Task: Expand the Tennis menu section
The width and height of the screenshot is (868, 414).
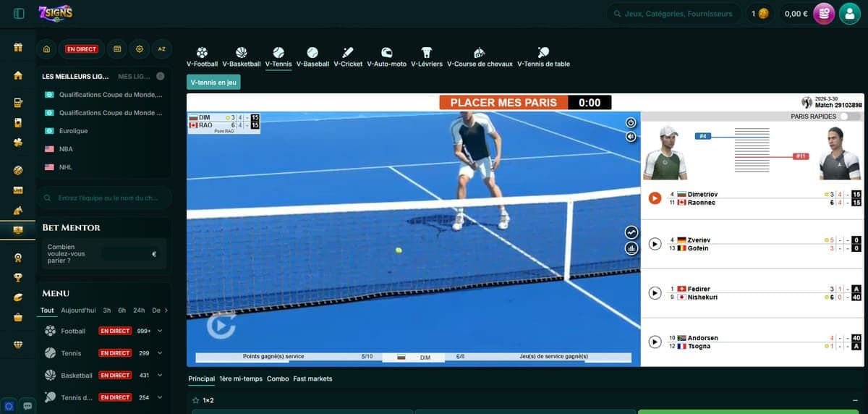Action: click(x=159, y=353)
